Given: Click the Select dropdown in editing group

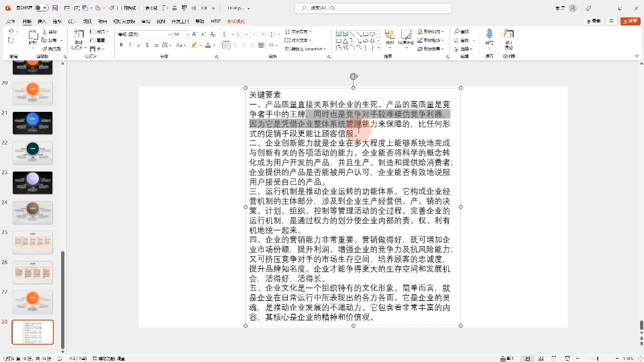Looking at the screenshot, I should click(x=464, y=49).
